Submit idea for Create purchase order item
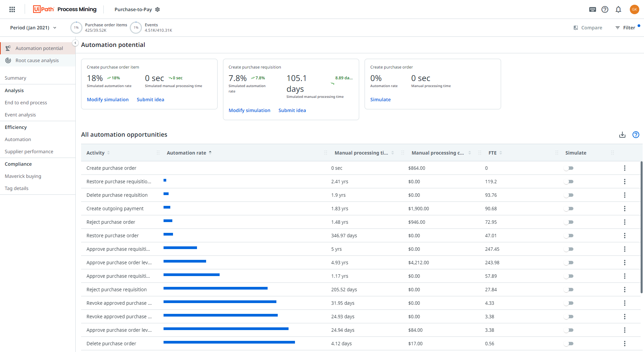The image size is (644, 352). tap(150, 100)
